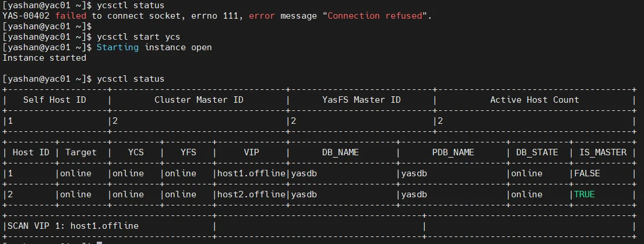Image resolution: width=644 pixels, height=244 pixels.
Task: Click the "host2.offline" VIP cell
Action: point(251,194)
